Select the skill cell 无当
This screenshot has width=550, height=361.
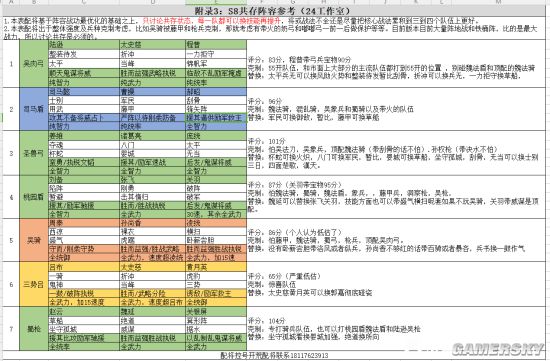click(x=216, y=153)
